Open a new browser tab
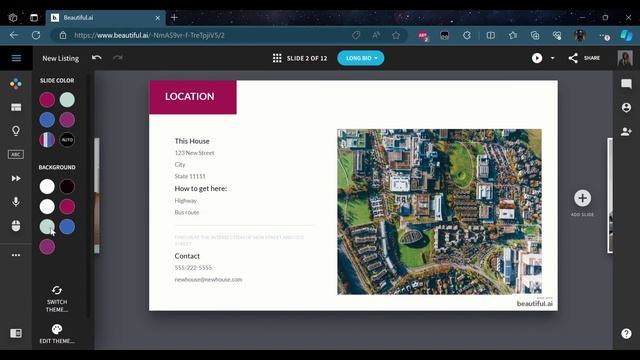 pos(174,18)
